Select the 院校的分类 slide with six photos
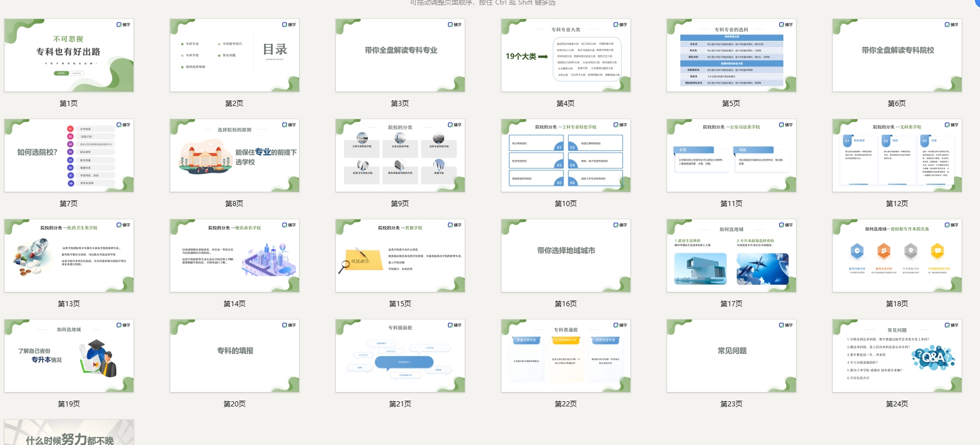This screenshot has height=445, width=980. [x=400, y=155]
